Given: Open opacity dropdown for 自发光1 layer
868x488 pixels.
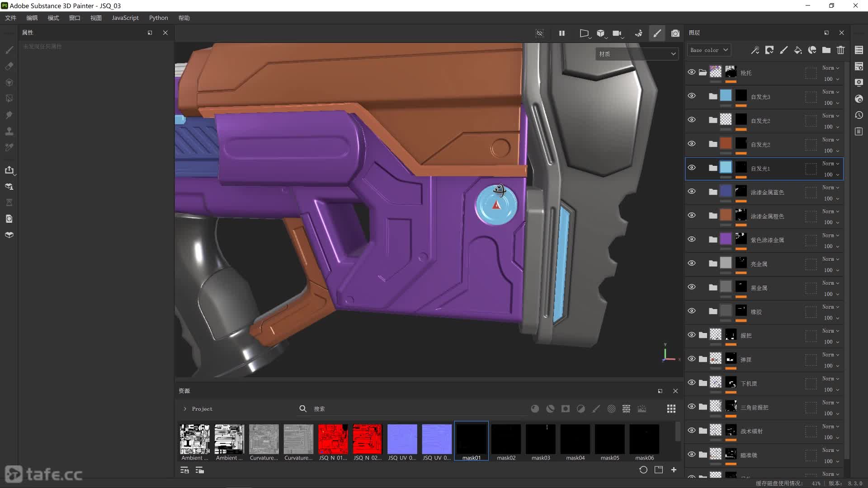Looking at the screenshot, I should coord(831,175).
